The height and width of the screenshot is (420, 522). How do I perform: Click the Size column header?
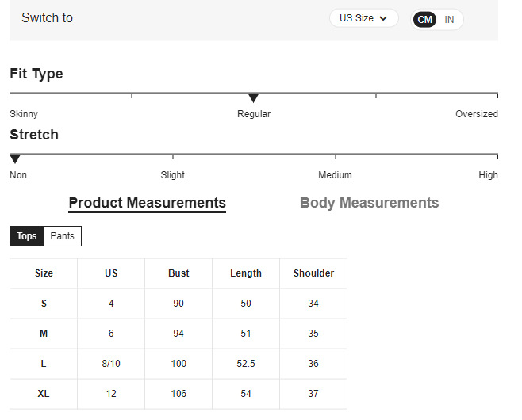pyautogui.click(x=44, y=273)
